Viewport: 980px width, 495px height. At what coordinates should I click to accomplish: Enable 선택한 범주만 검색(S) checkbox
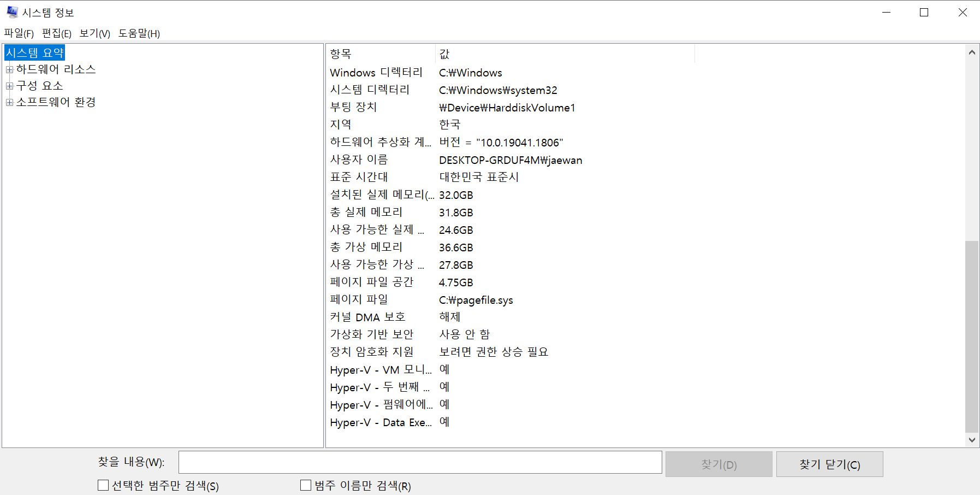103,485
